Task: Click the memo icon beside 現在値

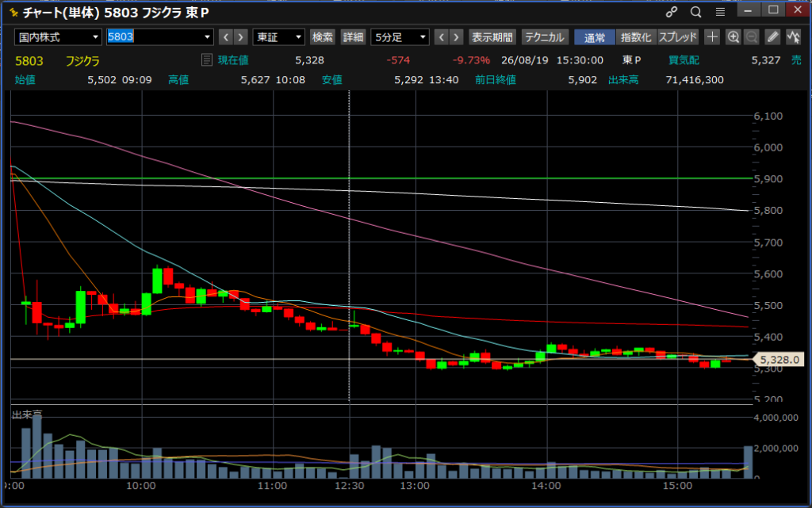Action: tap(207, 60)
